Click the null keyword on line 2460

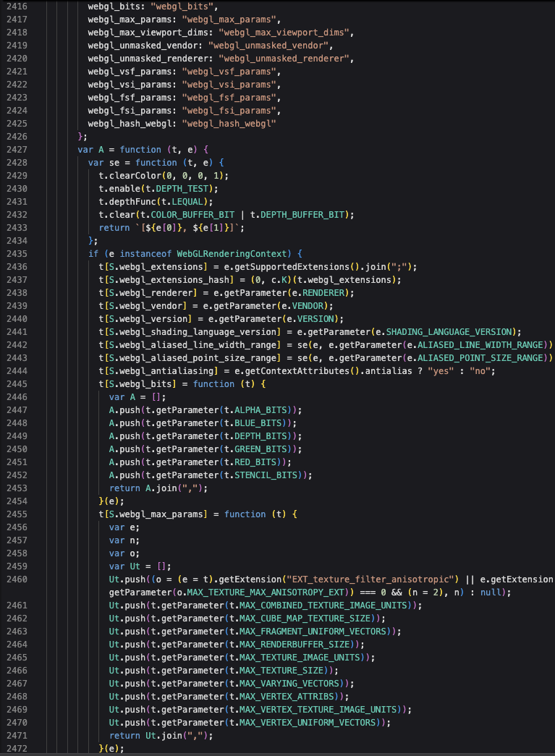coord(491,592)
